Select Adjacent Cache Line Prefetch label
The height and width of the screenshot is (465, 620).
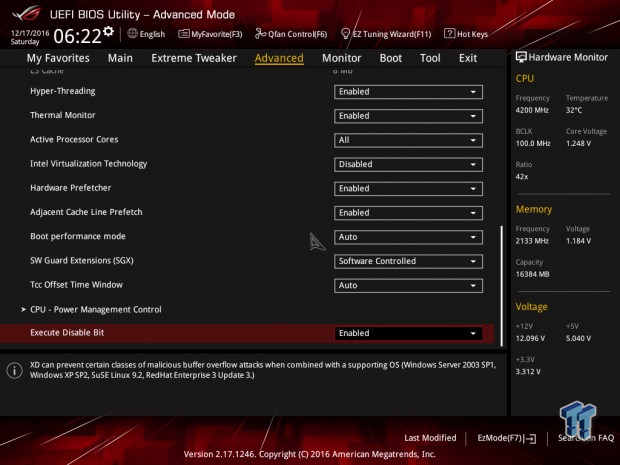(86, 212)
